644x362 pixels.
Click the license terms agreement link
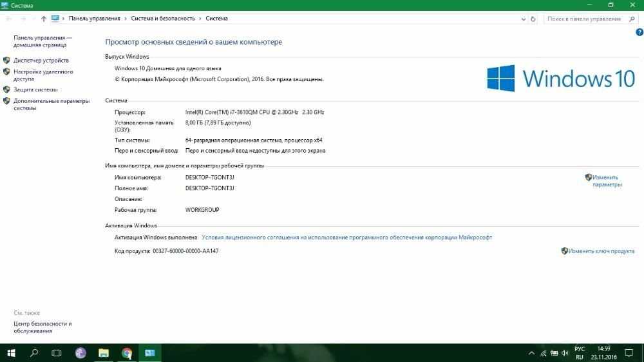[346, 238]
